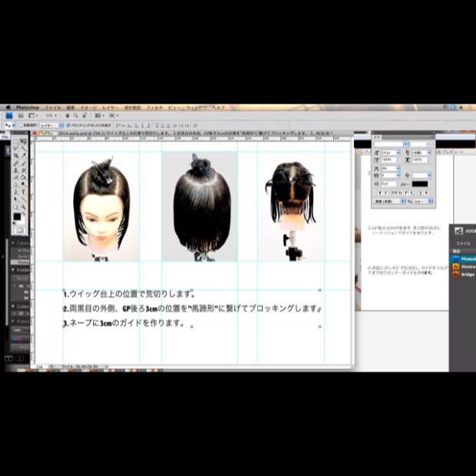Click the foreground color swatch
476x476 pixels.
click(17, 217)
